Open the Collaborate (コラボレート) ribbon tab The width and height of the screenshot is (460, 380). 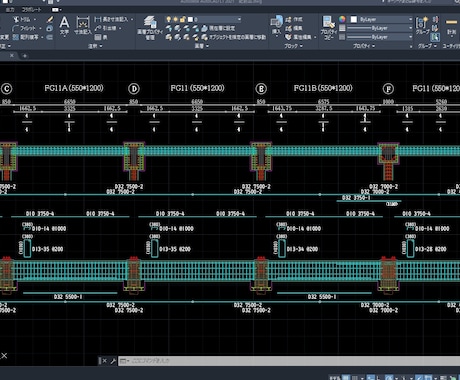tap(32, 10)
